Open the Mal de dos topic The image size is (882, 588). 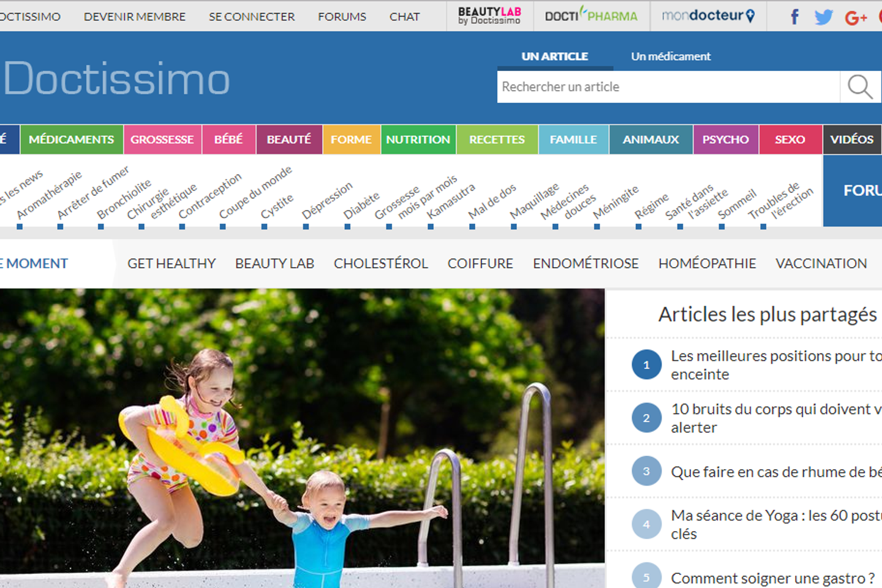pos(492,202)
